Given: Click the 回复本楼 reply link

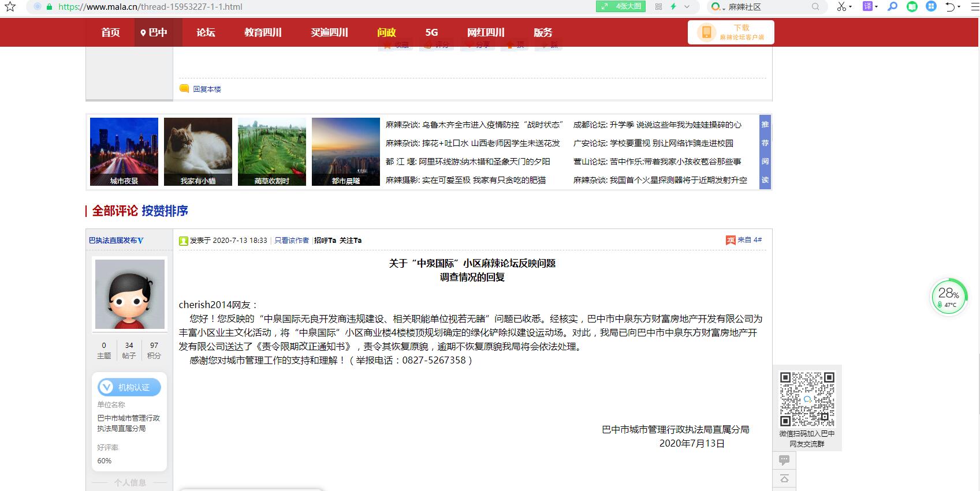Looking at the screenshot, I should click(x=207, y=89).
